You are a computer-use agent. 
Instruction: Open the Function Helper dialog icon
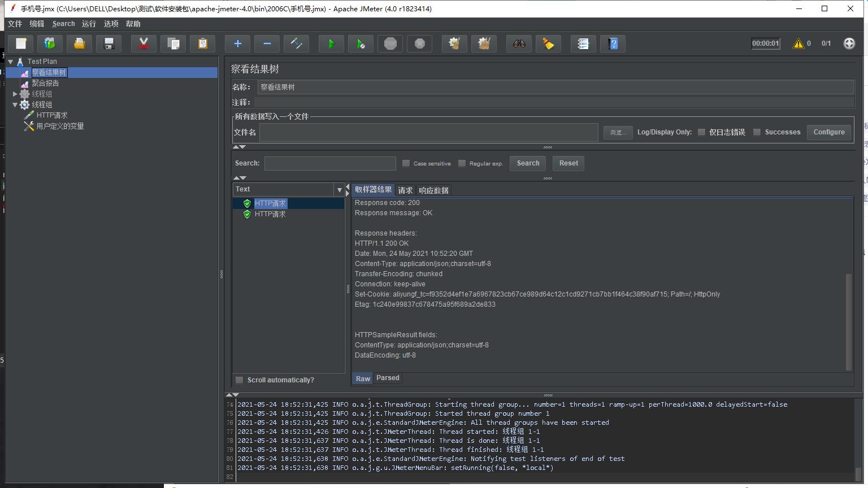[x=583, y=43]
